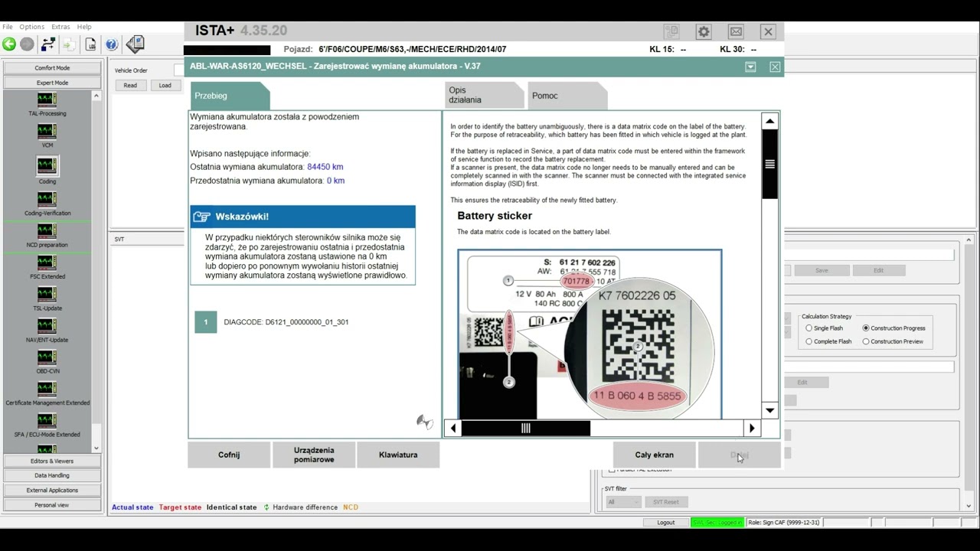Click the document horizontal scrollbar thumb
This screenshot has width=980, height=551.
click(525, 429)
